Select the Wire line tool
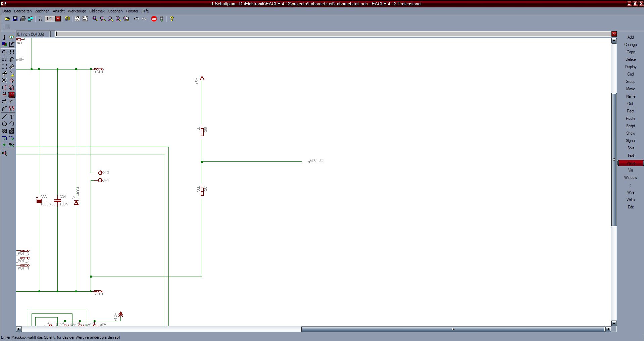Screen dimensions: 644x341 4,117
